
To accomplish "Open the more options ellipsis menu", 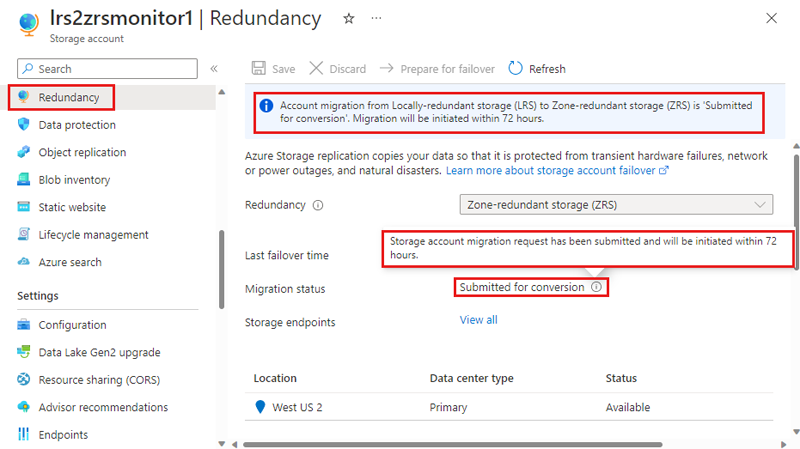I will coord(377,18).
